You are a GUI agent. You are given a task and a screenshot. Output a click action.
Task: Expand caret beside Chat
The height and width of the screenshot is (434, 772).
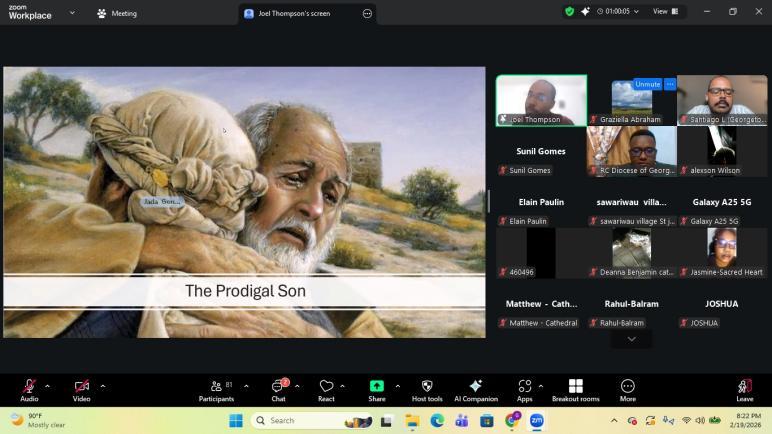tap(297, 386)
